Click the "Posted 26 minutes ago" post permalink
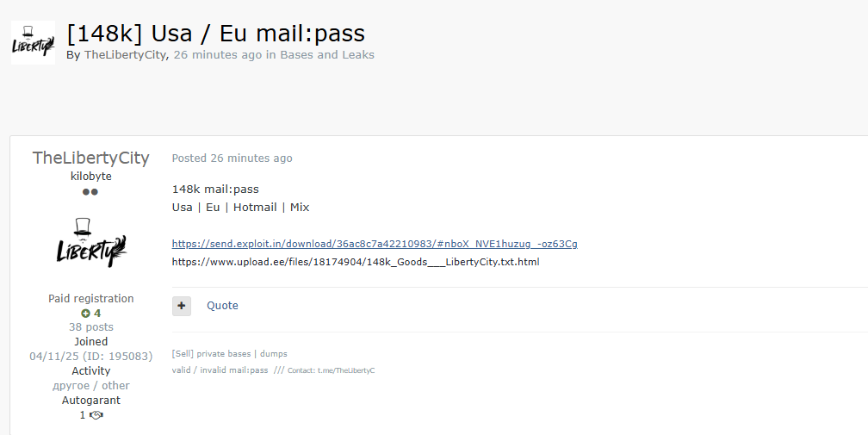Image resolution: width=868 pixels, height=435 pixels. tap(232, 158)
